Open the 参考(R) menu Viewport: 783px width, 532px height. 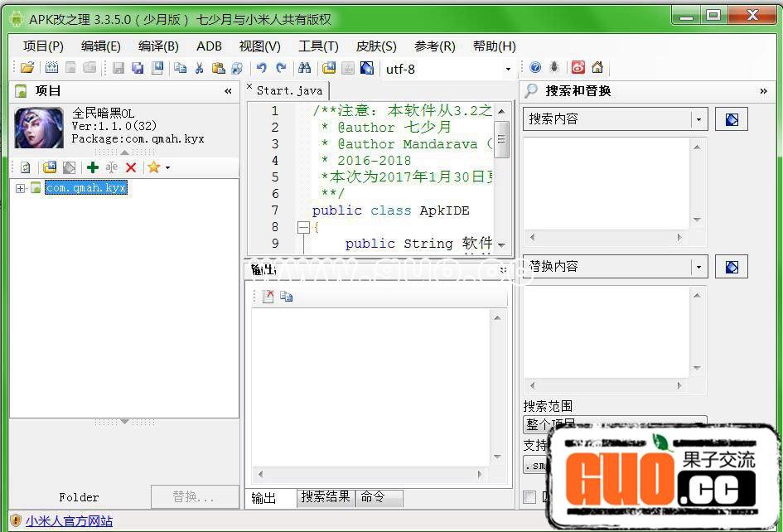[434, 46]
